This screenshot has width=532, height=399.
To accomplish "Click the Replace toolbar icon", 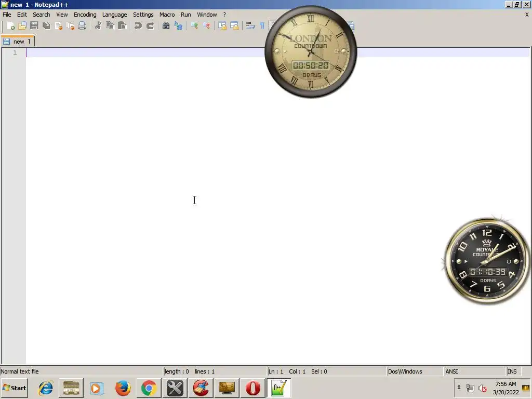I will 179,26.
